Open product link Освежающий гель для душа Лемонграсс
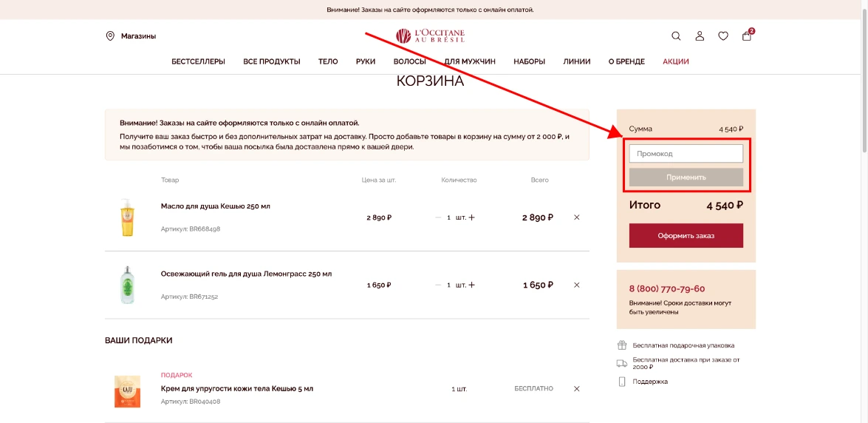This screenshot has height=423, width=868. coord(246,274)
